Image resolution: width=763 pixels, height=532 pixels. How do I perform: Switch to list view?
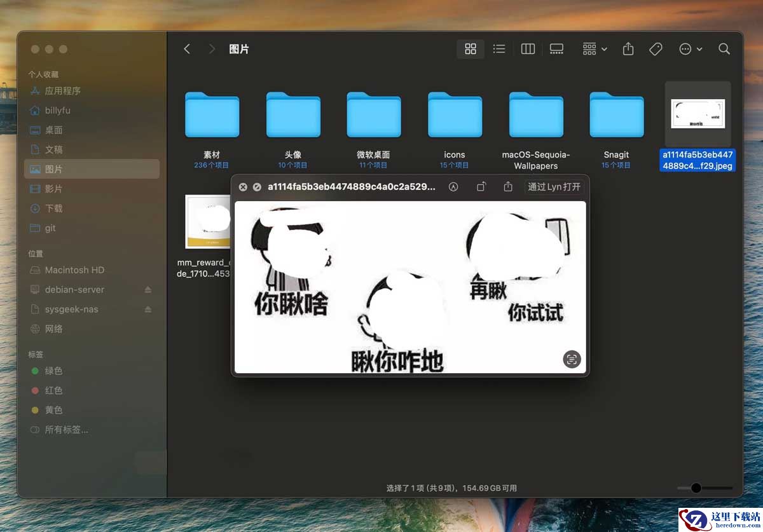[499, 49]
